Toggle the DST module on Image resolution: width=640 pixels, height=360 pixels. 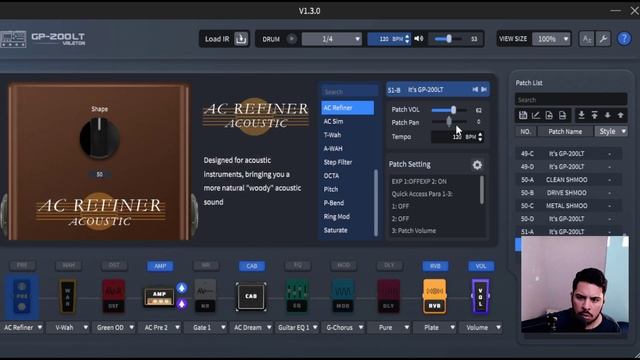point(114,266)
